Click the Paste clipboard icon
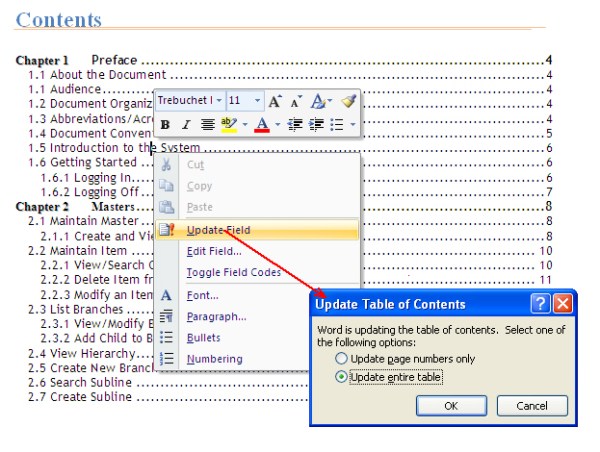Image resolution: width=600 pixels, height=452 pixels. [x=166, y=207]
